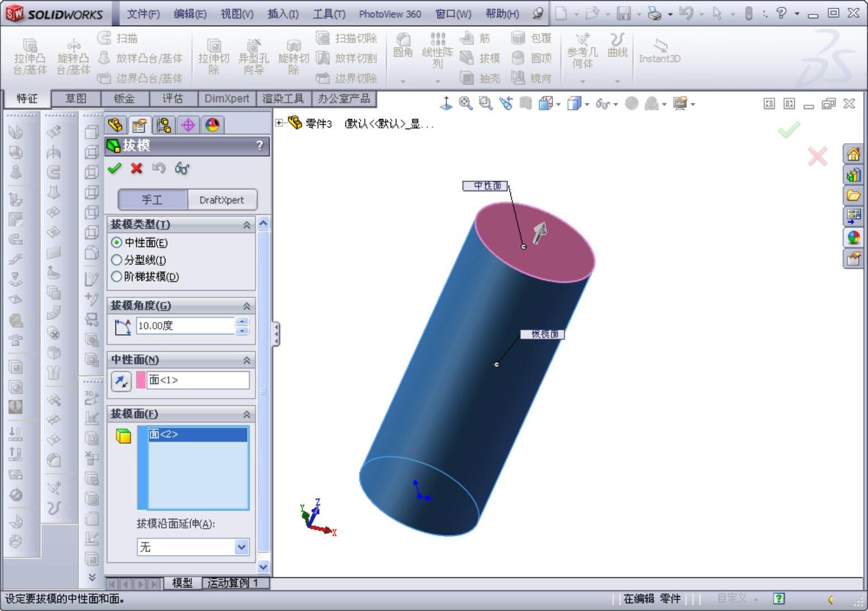Click draft panel help question mark
868x611 pixels.
(260, 146)
